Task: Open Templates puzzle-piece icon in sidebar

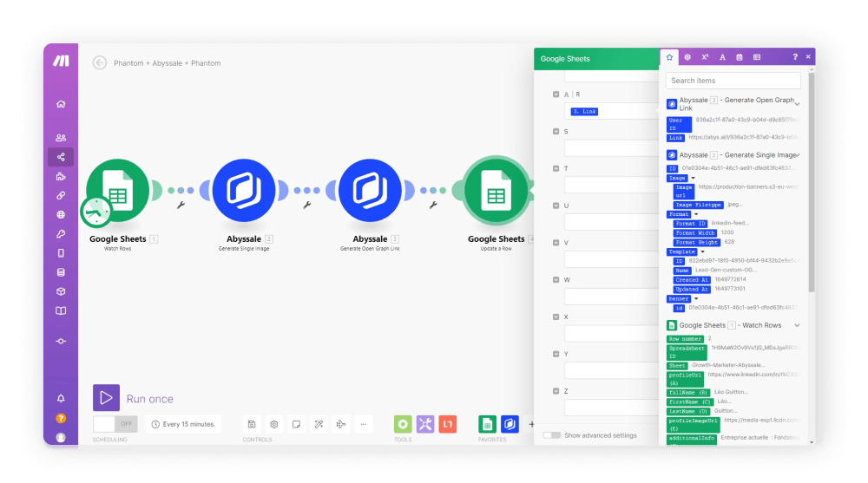Action: [x=61, y=177]
